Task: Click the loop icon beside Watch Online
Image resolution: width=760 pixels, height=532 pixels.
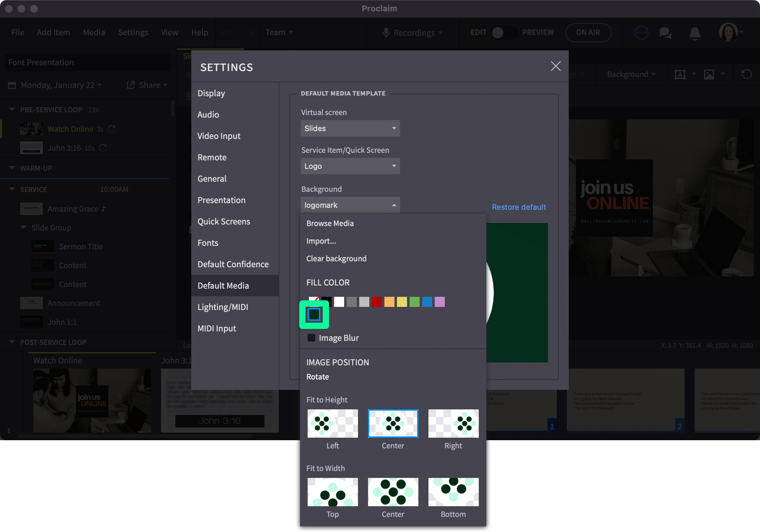Action: tap(111, 129)
